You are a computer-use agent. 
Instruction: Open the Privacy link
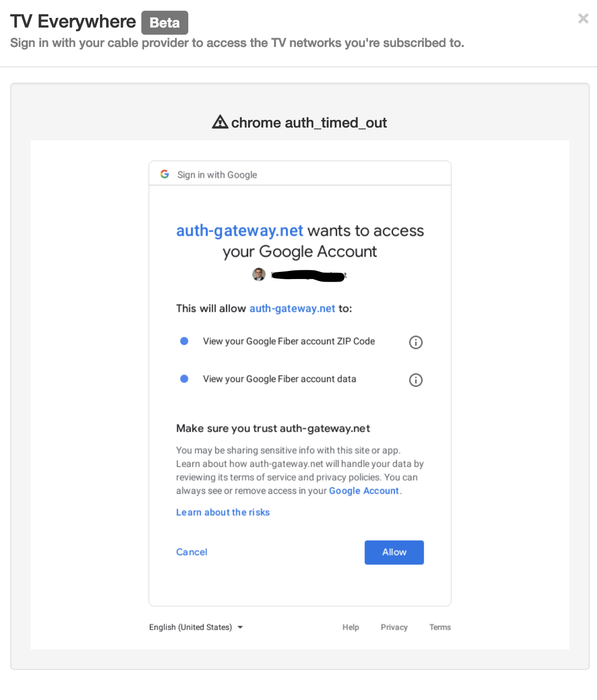tap(394, 627)
